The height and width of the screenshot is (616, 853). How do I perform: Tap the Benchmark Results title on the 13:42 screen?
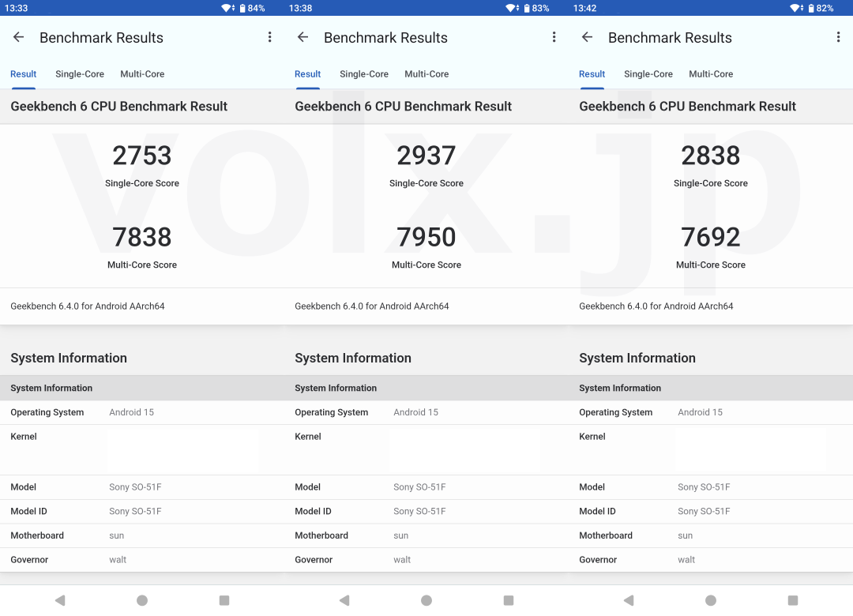coord(671,38)
